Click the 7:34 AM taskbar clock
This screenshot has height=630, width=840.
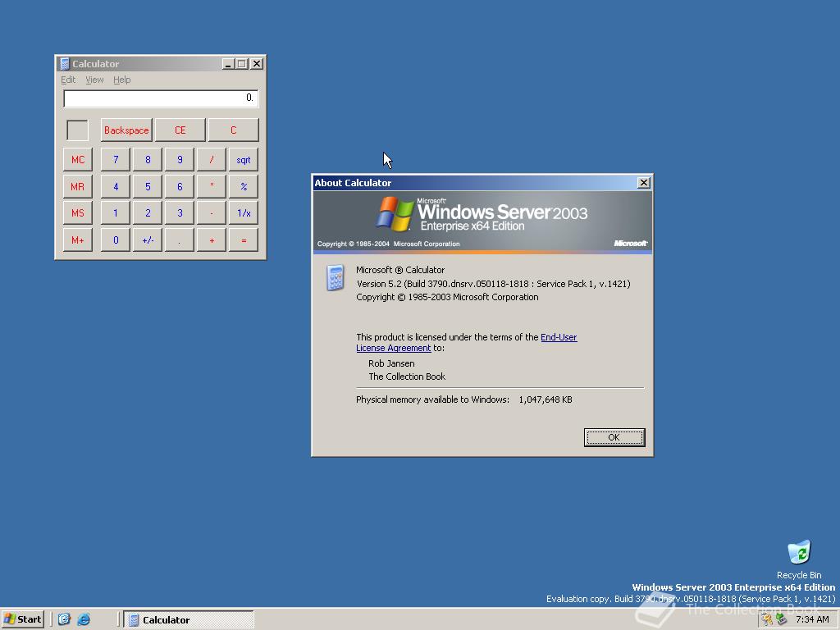(812, 620)
